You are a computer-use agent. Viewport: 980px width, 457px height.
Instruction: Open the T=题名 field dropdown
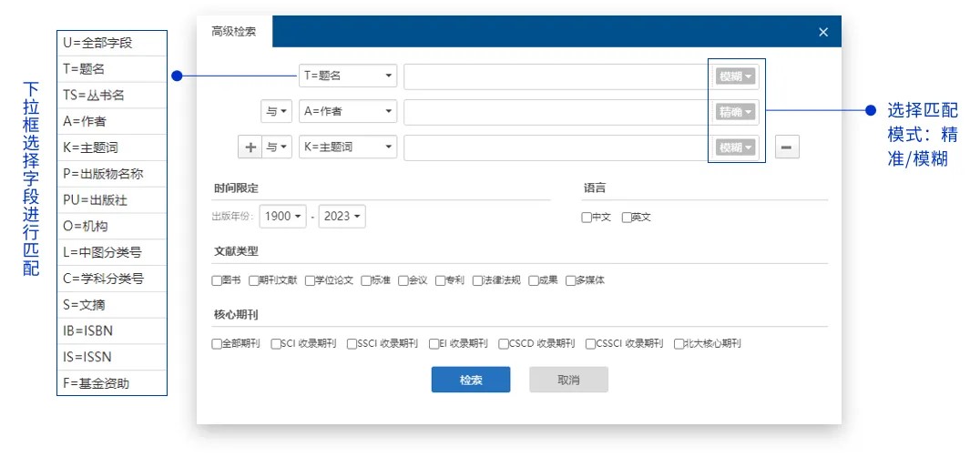point(348,76)
